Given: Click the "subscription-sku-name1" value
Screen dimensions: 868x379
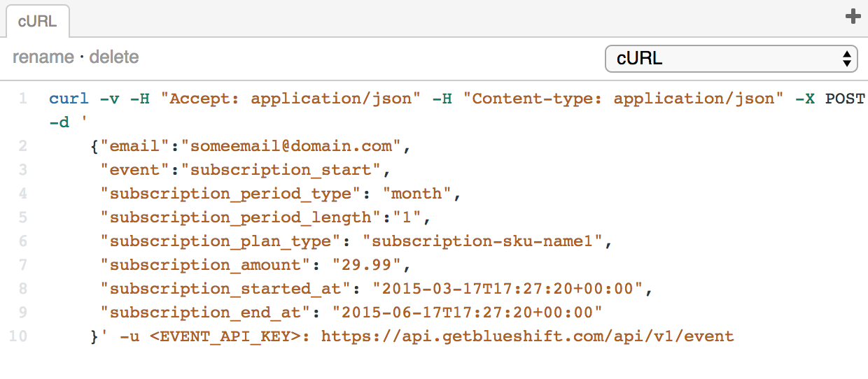Looking at the screenshot, I should coord(482,241).
